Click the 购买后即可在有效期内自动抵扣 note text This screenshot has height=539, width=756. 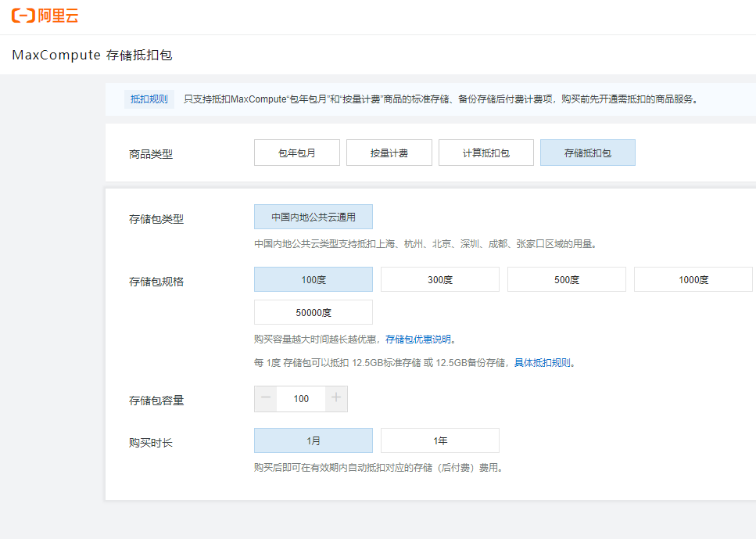point(379,468)
